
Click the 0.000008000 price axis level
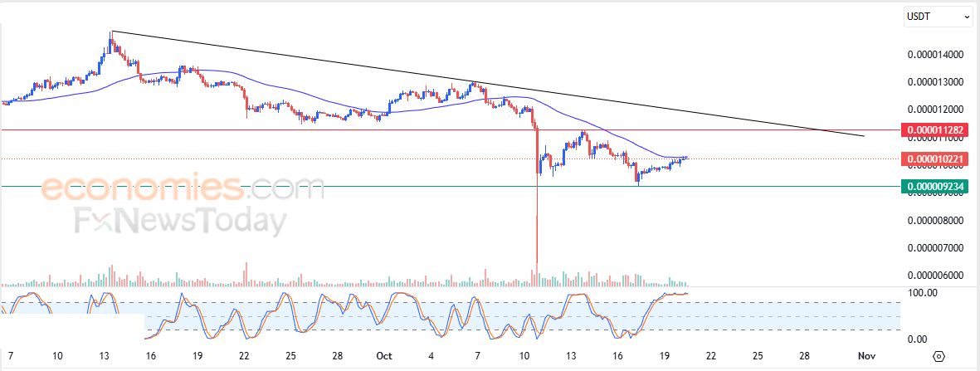pyautogui.click(x=935, y=221)
